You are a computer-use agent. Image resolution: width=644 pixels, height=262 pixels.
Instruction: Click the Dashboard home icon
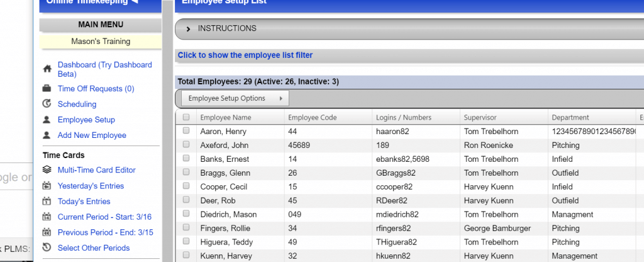coord(47,69)
